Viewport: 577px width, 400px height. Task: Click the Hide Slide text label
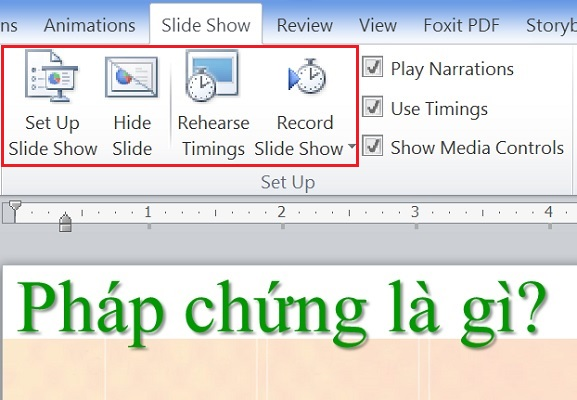(x=132, y=136)
